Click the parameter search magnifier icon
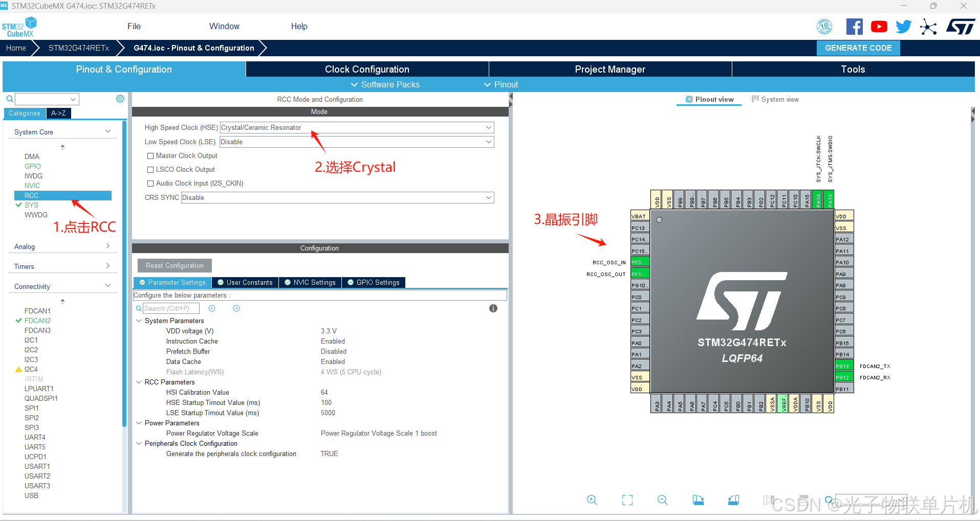 coord(139,308)
